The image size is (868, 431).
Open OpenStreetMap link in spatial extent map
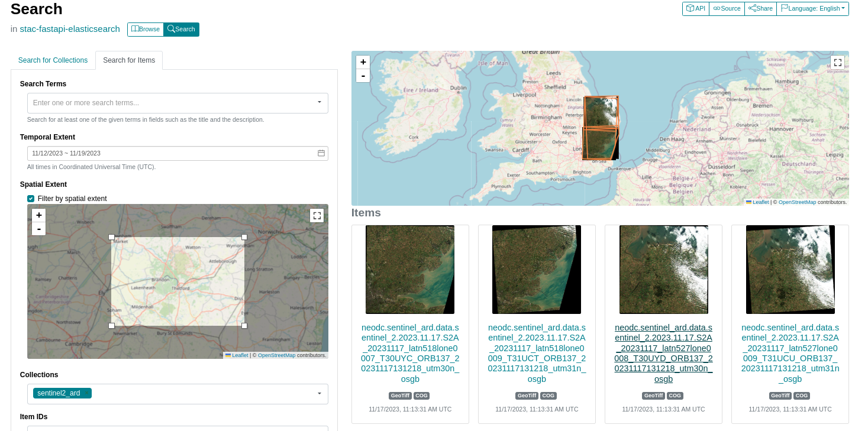(x=276, y=355)
